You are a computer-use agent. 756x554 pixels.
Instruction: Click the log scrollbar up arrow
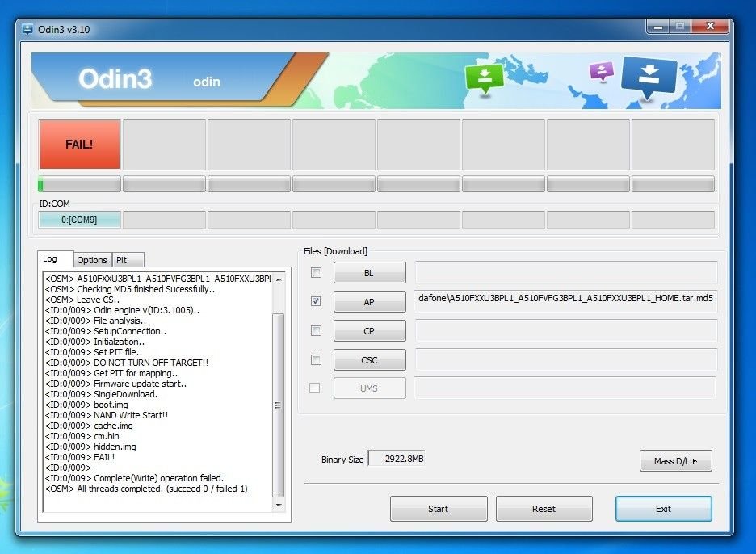[x=279, y=279]
